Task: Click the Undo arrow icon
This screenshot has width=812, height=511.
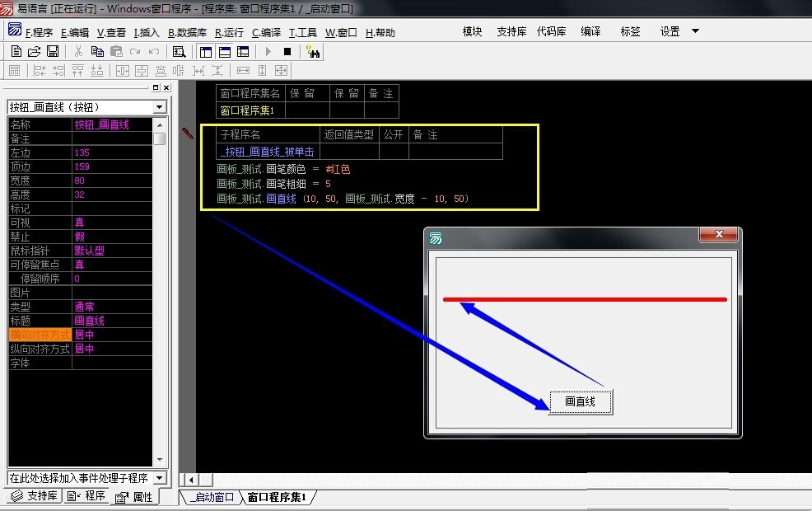Action: click(x=154, y=51)
